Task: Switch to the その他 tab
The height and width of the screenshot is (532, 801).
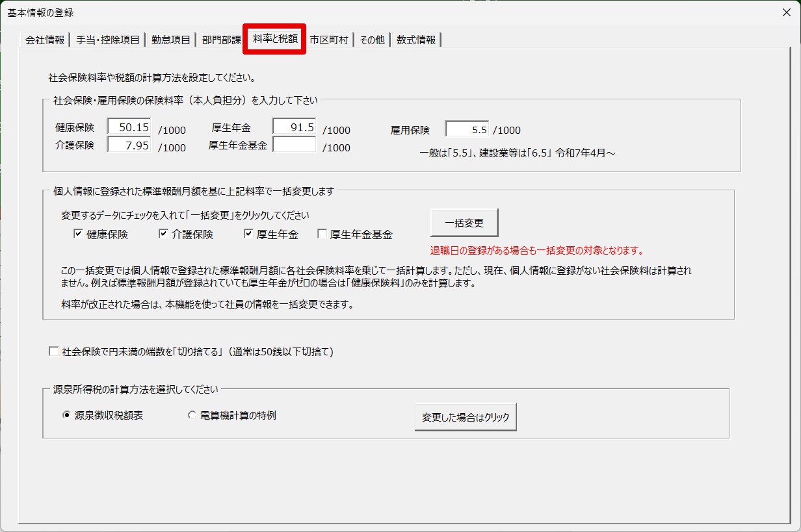Action: click(372, 40)
